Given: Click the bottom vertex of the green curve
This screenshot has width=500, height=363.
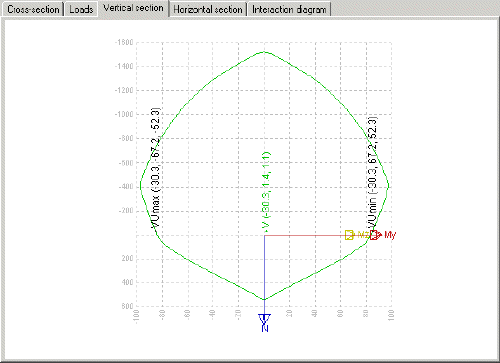Looking at the screenshot, I should 264,299.
